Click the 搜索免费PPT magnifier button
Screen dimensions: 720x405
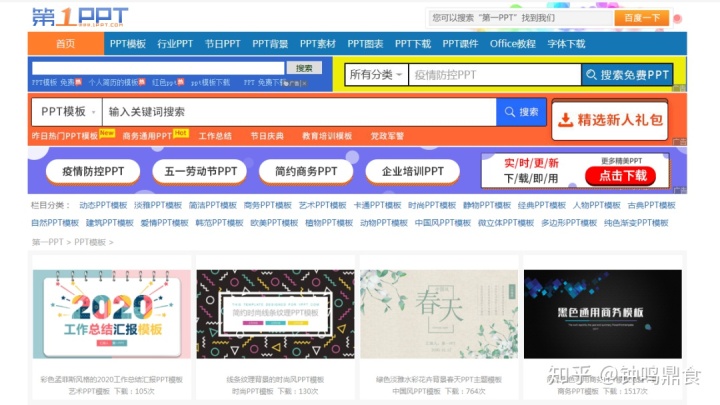(x=627, y=74)
